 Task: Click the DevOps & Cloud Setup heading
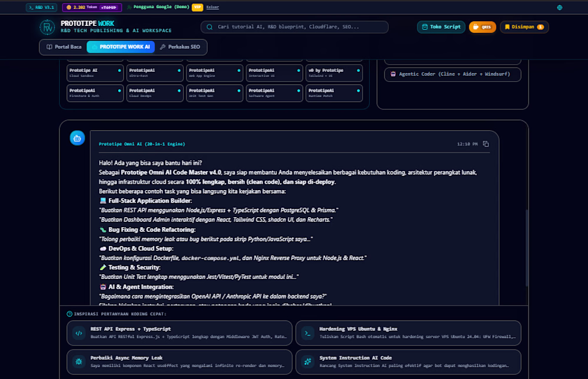(141, 248)
